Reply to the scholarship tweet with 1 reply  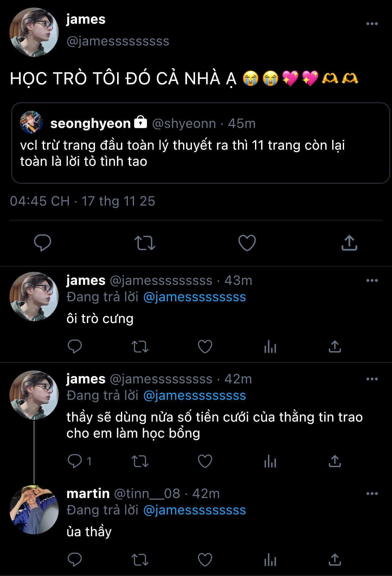(x=75, y=461)
